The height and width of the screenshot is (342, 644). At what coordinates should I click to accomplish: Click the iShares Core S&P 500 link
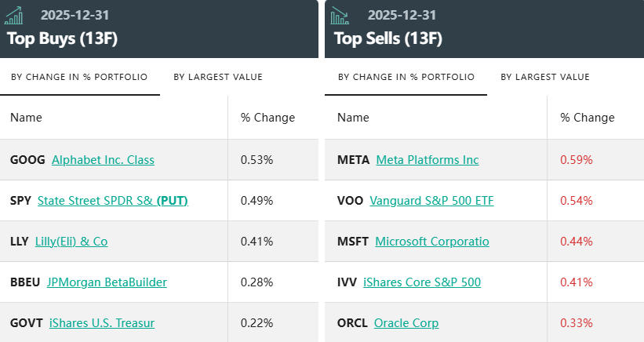(x=422, y=282)
